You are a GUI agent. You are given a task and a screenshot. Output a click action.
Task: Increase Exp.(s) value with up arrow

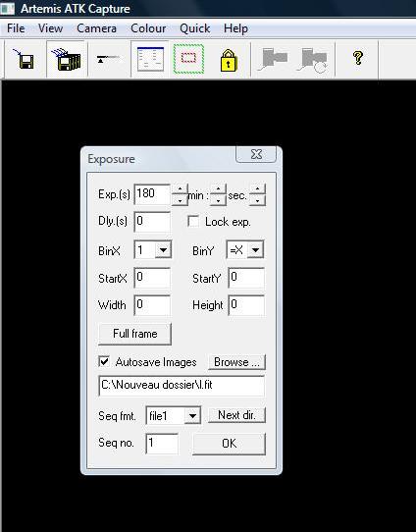(x=180, y=189)
